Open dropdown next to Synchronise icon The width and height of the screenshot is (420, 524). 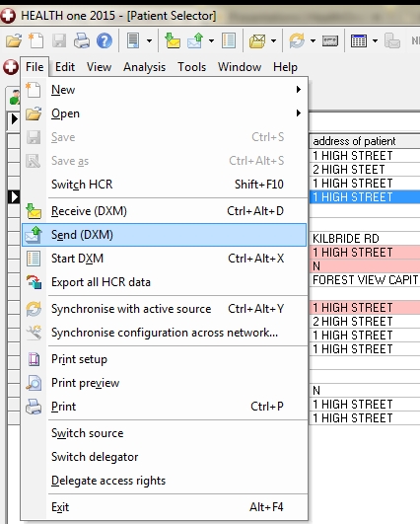tap(313, 41)
